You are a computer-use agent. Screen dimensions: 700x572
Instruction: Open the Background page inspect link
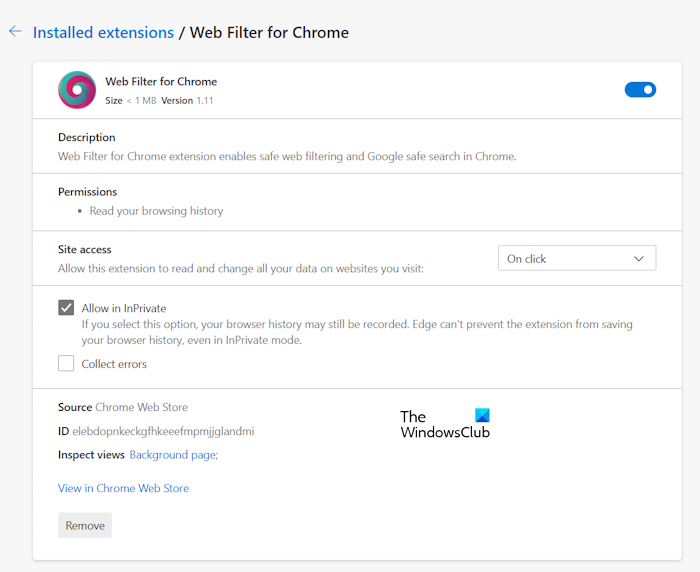(x=174, y=455)
